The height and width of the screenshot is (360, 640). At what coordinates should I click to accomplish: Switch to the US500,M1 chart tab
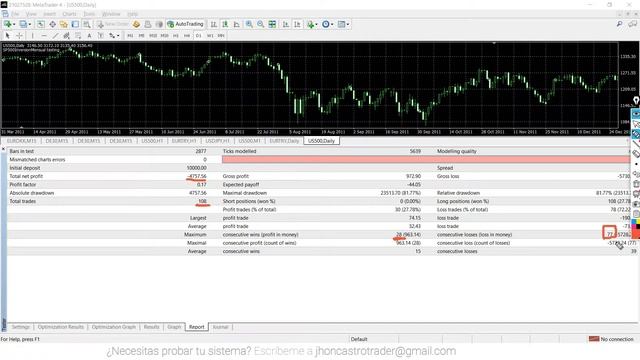point(249,141)
